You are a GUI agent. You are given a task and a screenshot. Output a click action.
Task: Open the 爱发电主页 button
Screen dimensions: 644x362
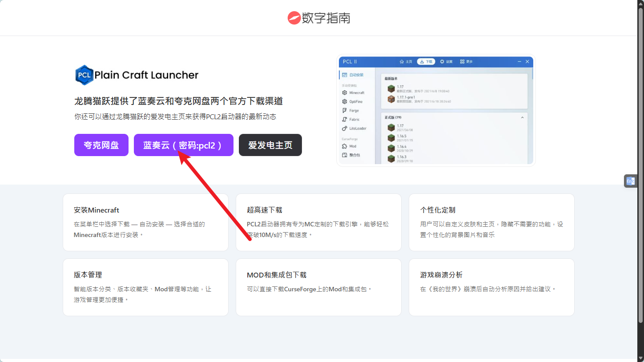[270, 145]
